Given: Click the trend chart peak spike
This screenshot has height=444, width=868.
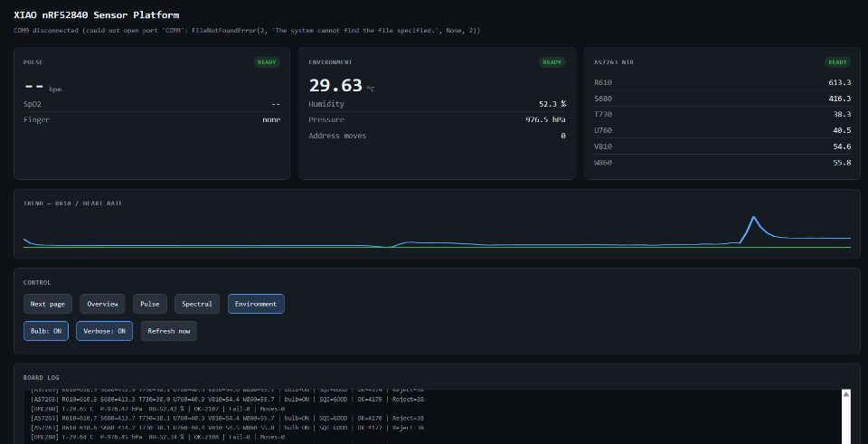Looking at the screenshot, I should coord(753,217).
